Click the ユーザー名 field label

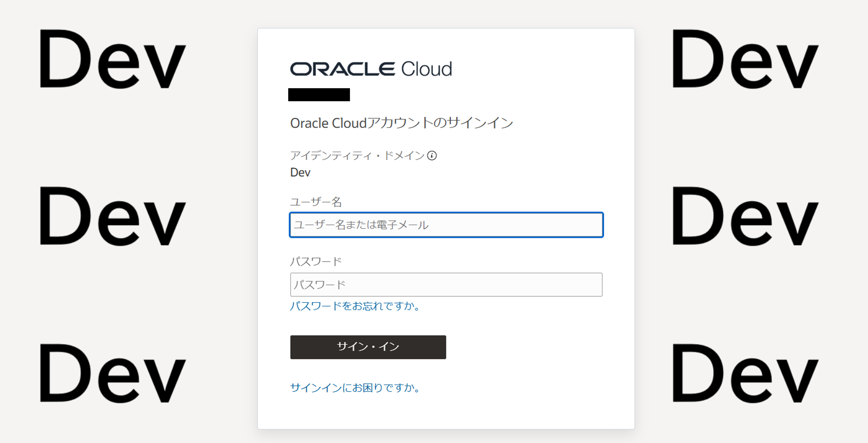316,202
